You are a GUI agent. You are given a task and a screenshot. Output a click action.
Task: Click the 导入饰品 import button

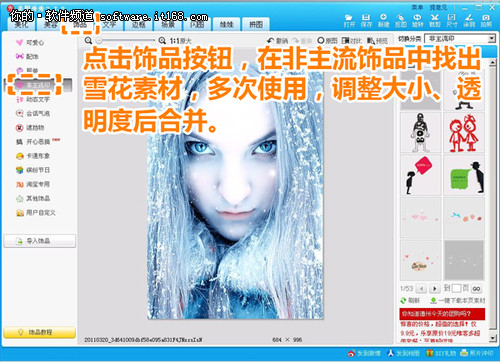click(40, 241)
